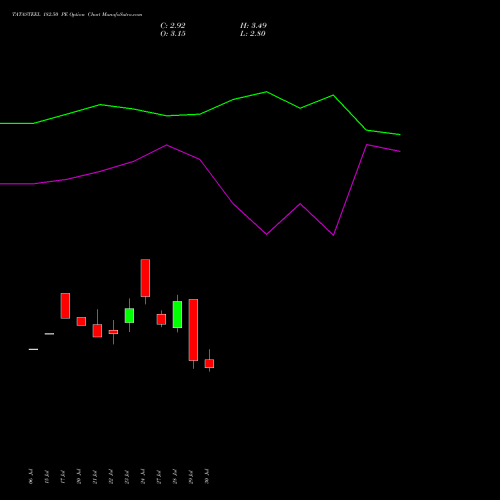The image size is (500, 500).
Task: Select the tall red candlestick for 24 Jul
Action: [x=145, y=278]
